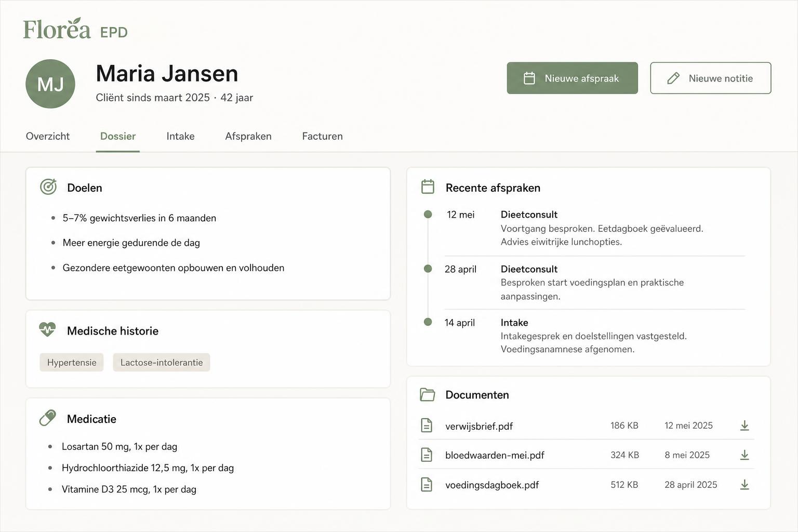Create a new appointment with Nieuwe afspraak

572,78
